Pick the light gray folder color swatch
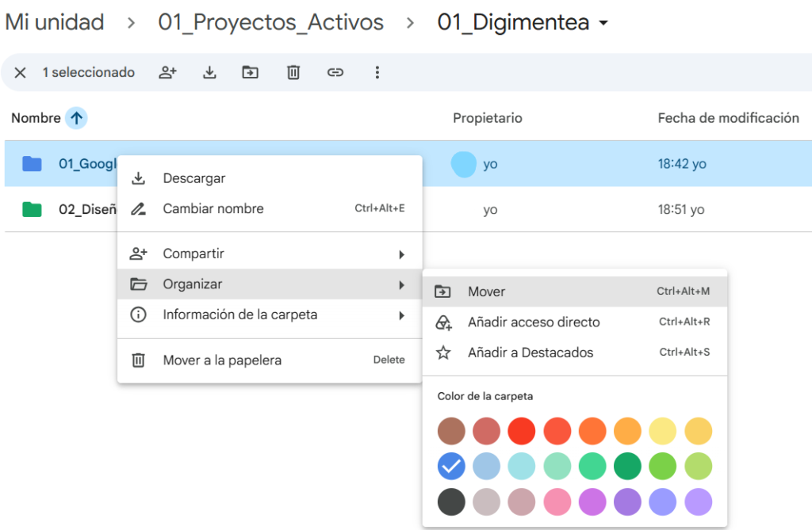Viewport: 812px width, 530px height. (x=486, y=502)
